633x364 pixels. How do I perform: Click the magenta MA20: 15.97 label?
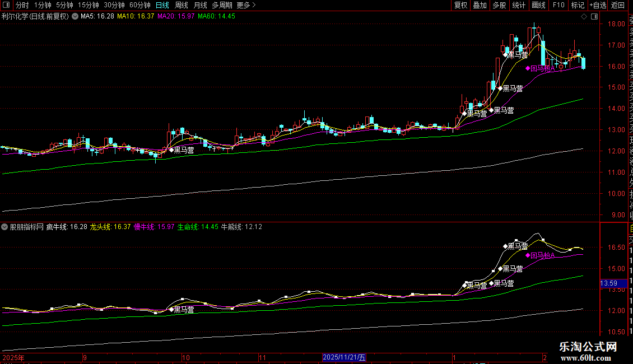pos(176,17)
